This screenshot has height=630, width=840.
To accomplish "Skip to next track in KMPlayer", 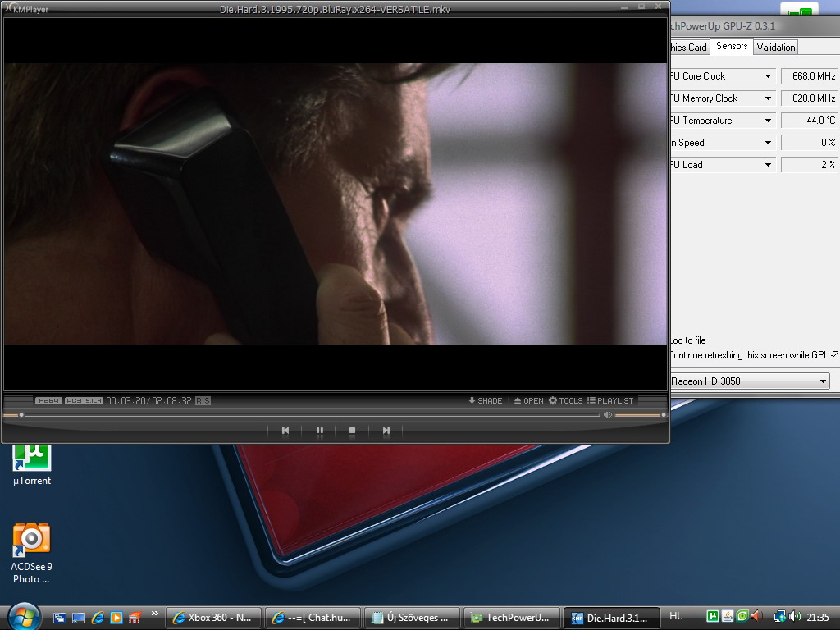I will coord(386,430).
